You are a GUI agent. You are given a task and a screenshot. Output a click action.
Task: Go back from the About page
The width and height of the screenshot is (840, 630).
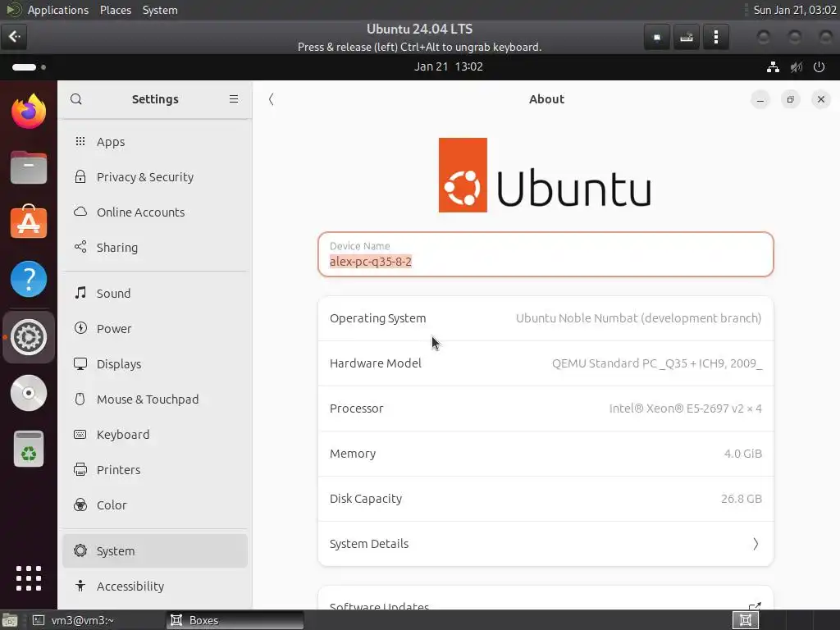pyautogui.click(x=271, y=99)
